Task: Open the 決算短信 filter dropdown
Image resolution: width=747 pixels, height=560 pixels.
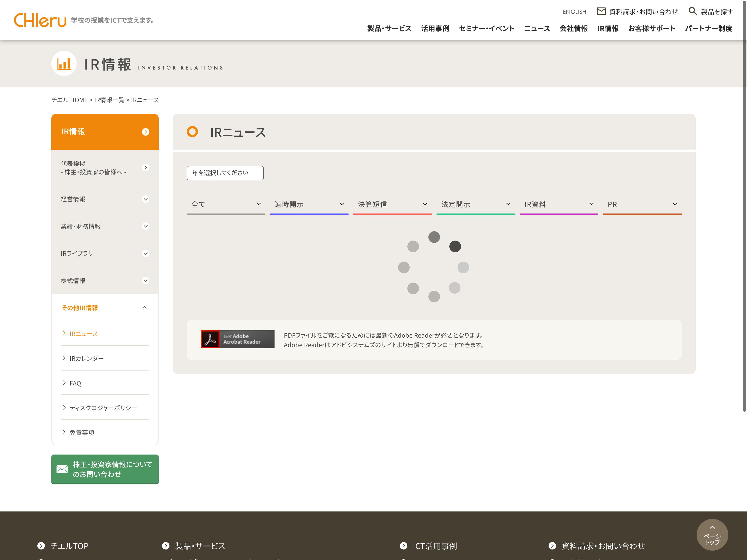Action: click(392, 204)
